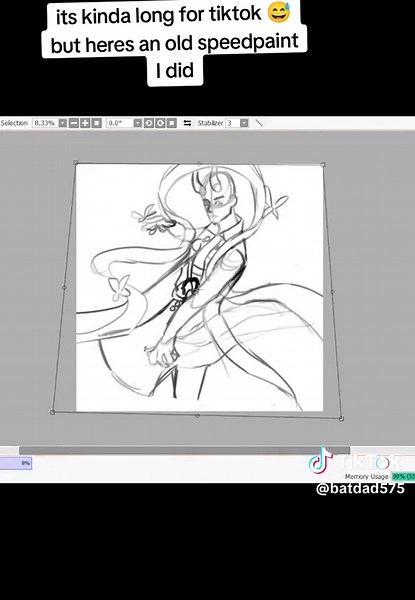The width and height of the screenshot is (415, 600).
Task: Click the bottom-middle transform edge handle
Action: click(x=197, y=416)
